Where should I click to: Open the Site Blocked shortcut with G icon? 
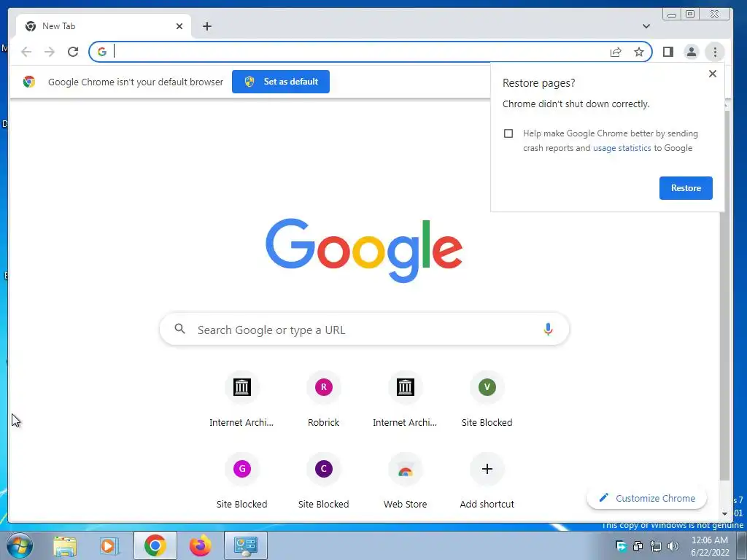[242, 481]
